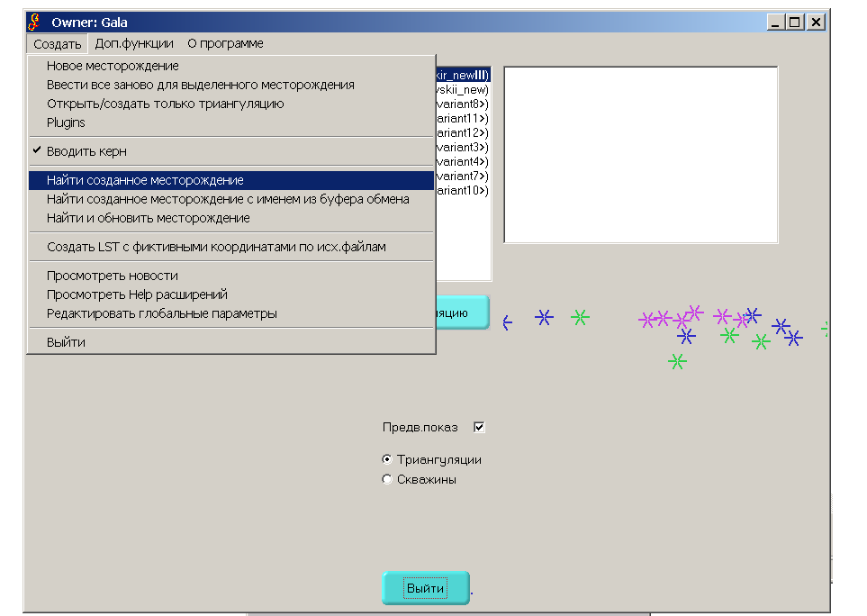This screenshot has height=616, width=867.
Task: Open the О программе menu
Action: 225,43
